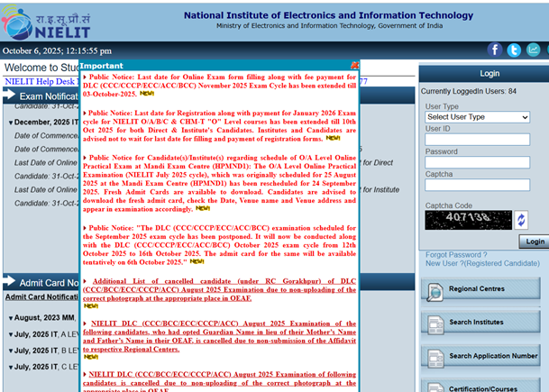Click the Search Application Number icon

(x=434, y=356)
